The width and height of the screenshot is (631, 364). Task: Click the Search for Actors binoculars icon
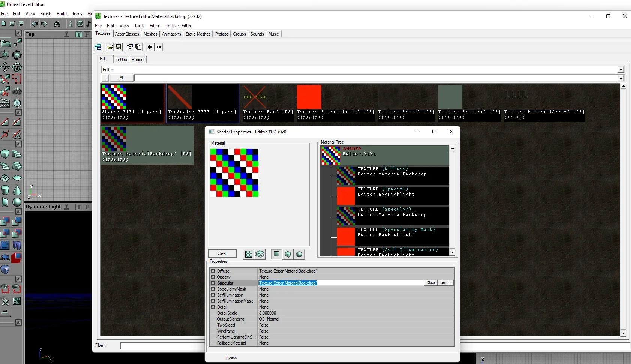[x=57, y=24]
